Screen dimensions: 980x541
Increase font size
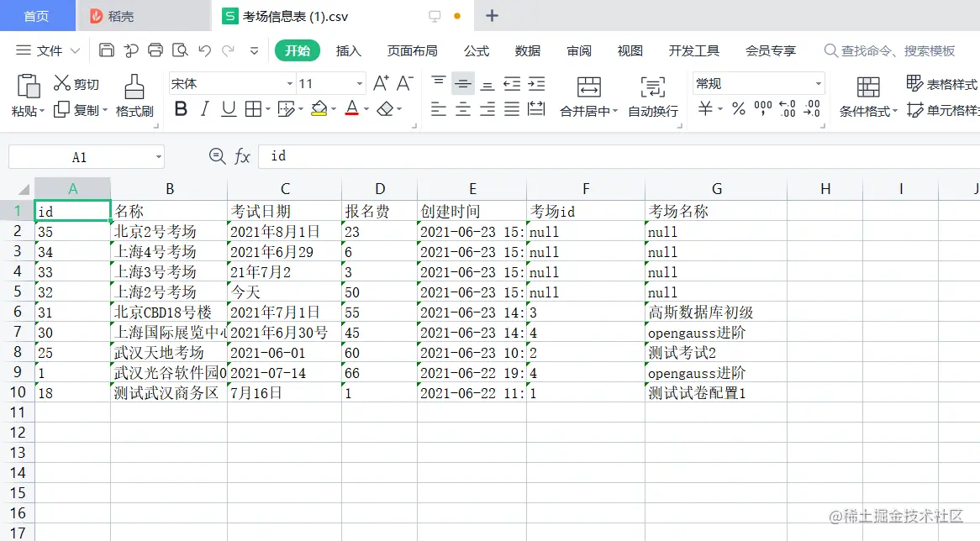(381, 83)
